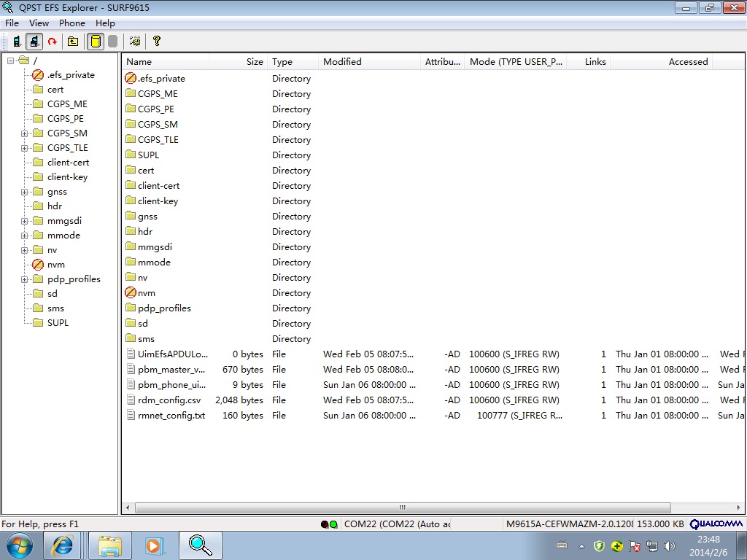Click the root folder icon in tree
Viewport: 747px width, 560px height.
[x=24, y=61]
